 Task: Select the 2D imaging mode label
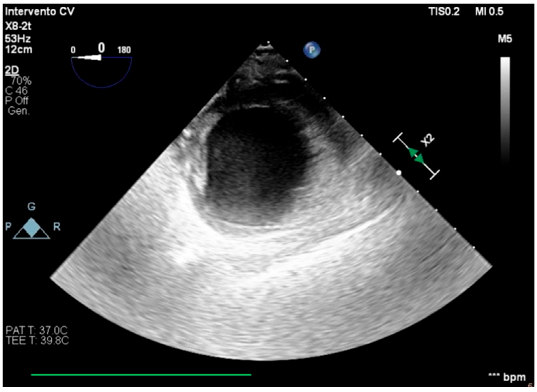click(x=12, y=70)
